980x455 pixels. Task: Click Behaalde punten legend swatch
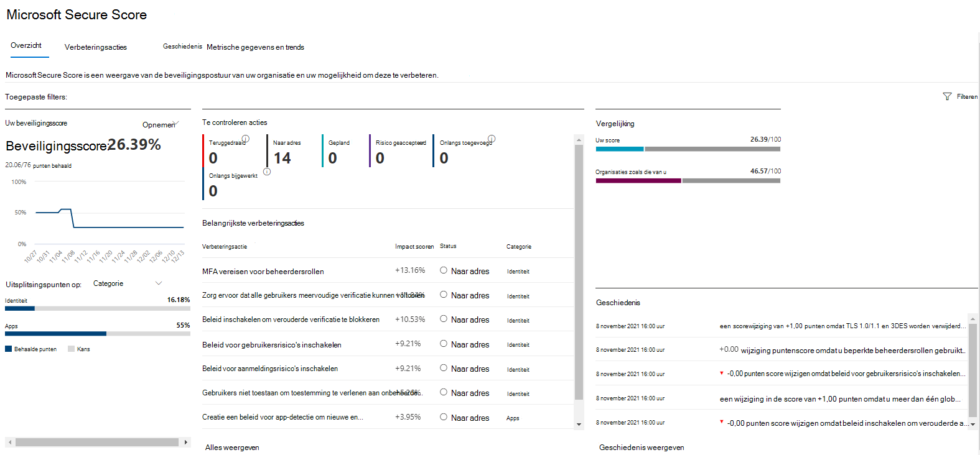[9, 349]
